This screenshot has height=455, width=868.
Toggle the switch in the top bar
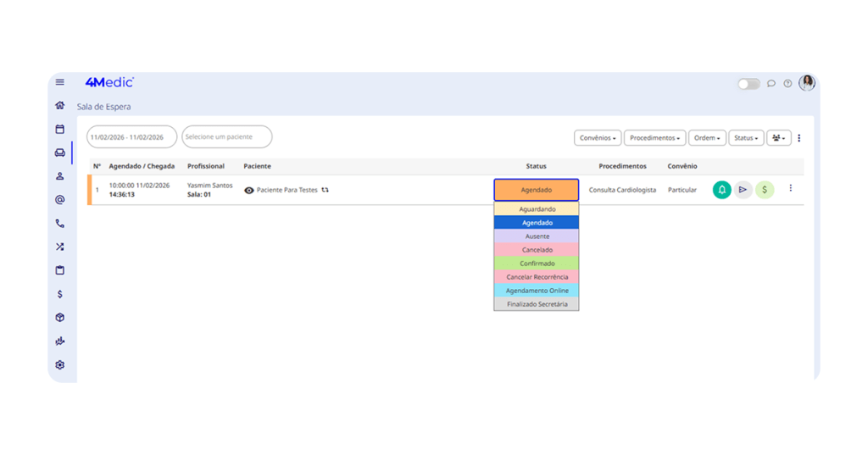point(748,84)
